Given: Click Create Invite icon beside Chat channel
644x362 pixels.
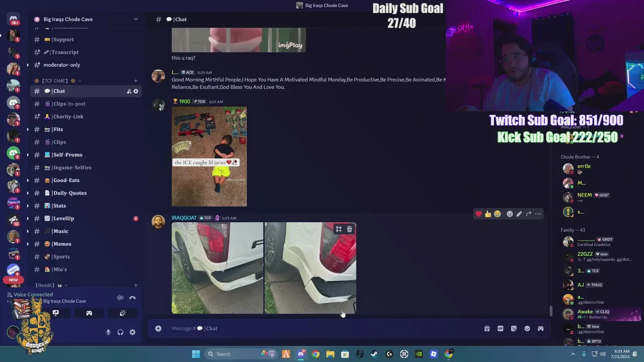Looking at the screenshot, I should [x=129, y=91].
